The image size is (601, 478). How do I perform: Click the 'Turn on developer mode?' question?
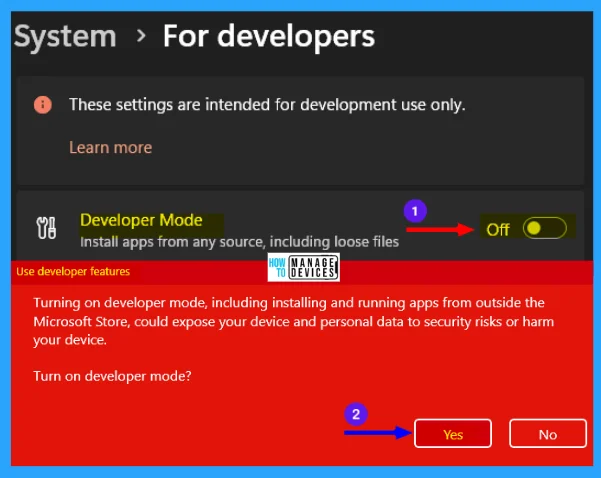click(112, 376)
